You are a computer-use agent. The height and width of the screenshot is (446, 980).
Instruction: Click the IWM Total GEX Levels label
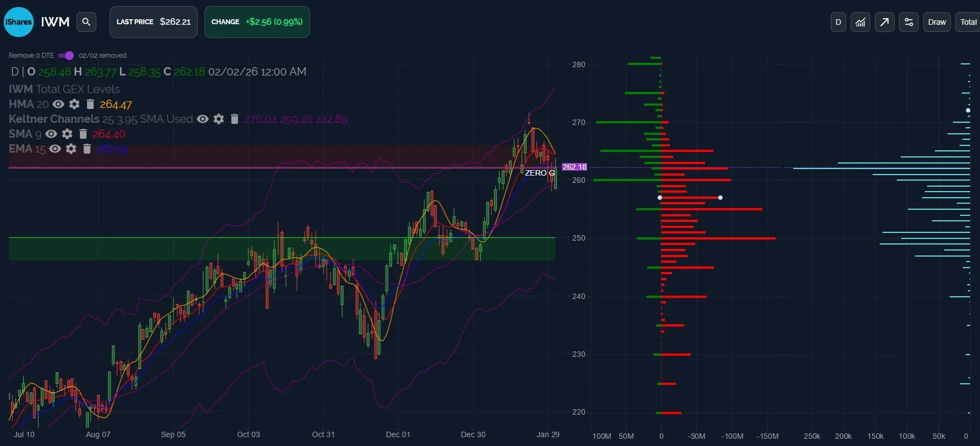tap(64, 89)
